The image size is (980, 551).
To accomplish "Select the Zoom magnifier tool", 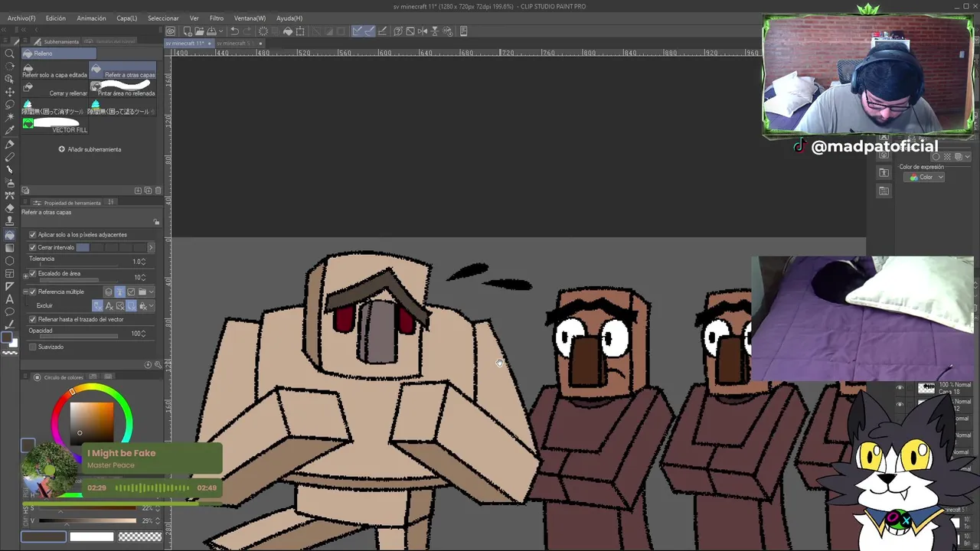I will pyautogui.click(x=9, y=54).
